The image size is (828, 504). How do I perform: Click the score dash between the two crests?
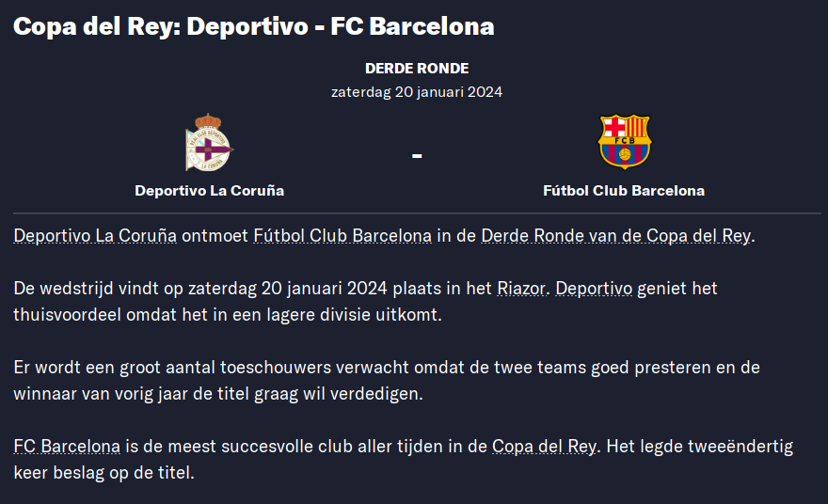point(417,156)
